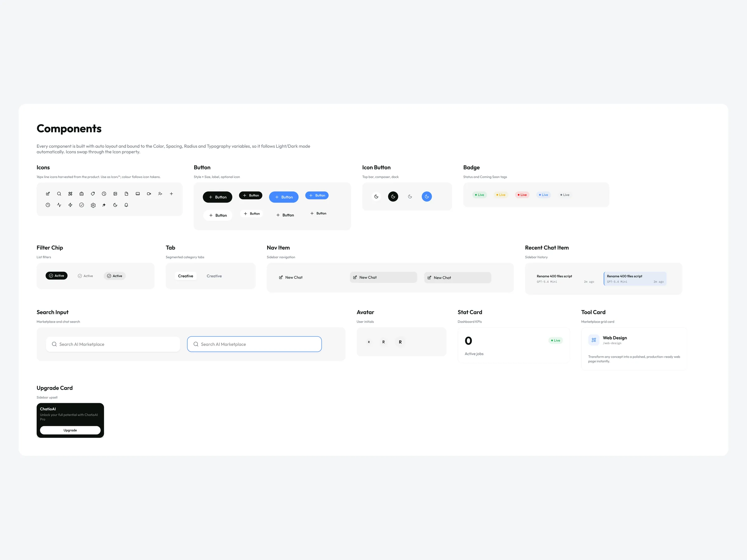Click the blue circular moon icon button
Viewport: 747px width, 560px height.
pos(427,196)
